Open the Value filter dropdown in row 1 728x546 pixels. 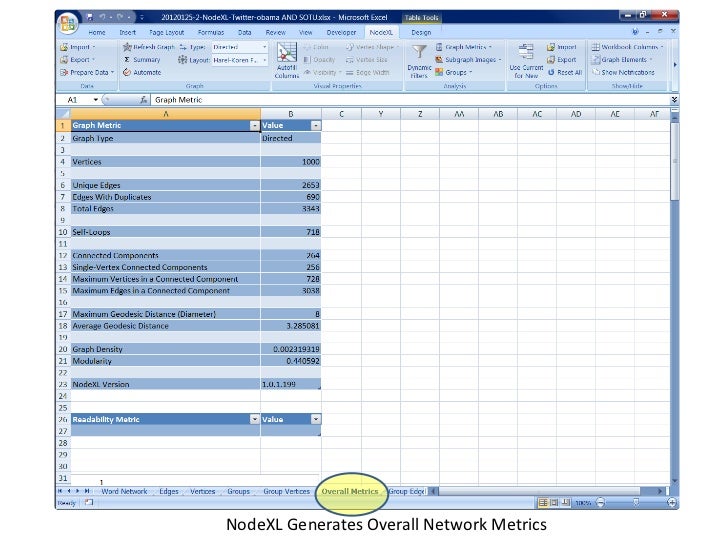point(316,126)
